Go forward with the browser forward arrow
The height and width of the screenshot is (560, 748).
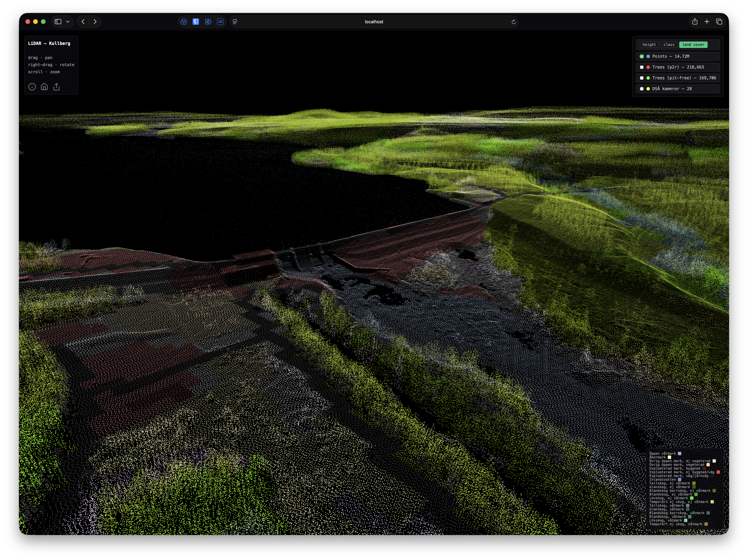(x=95, y=22)
